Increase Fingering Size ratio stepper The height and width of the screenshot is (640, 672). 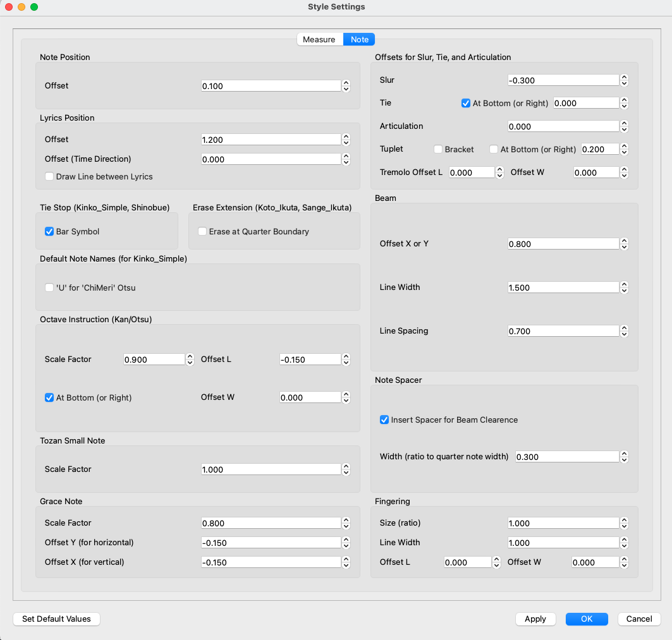[x=624, y=520]
